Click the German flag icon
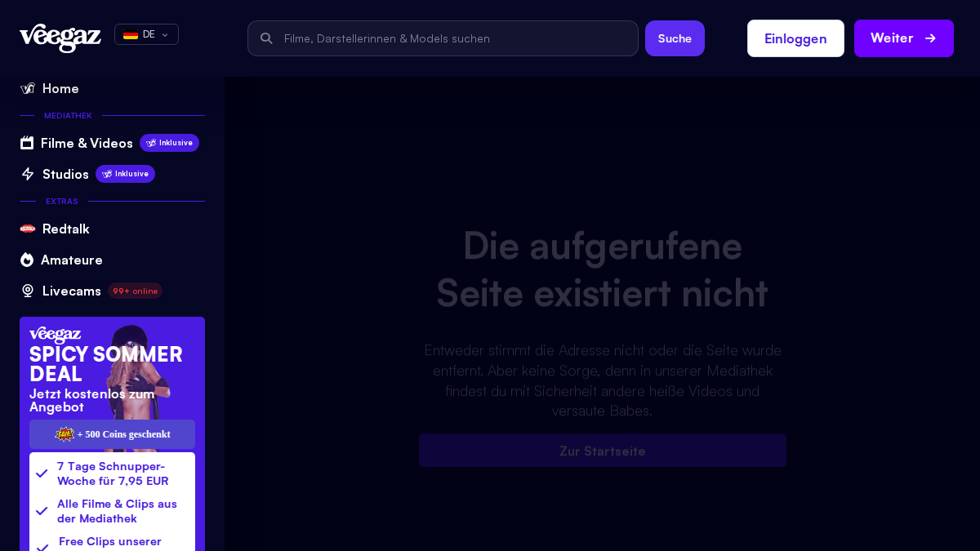The image size is (980, 551). point(131,34)
